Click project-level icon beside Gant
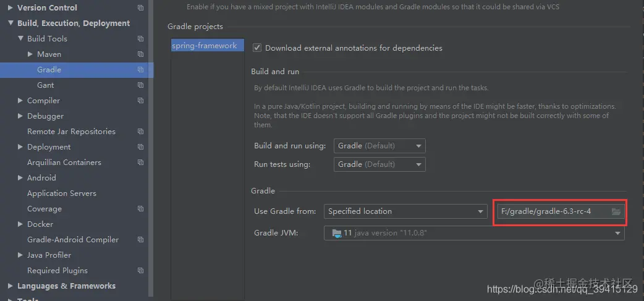Viewport: 644px width, 301px height. 140,85
